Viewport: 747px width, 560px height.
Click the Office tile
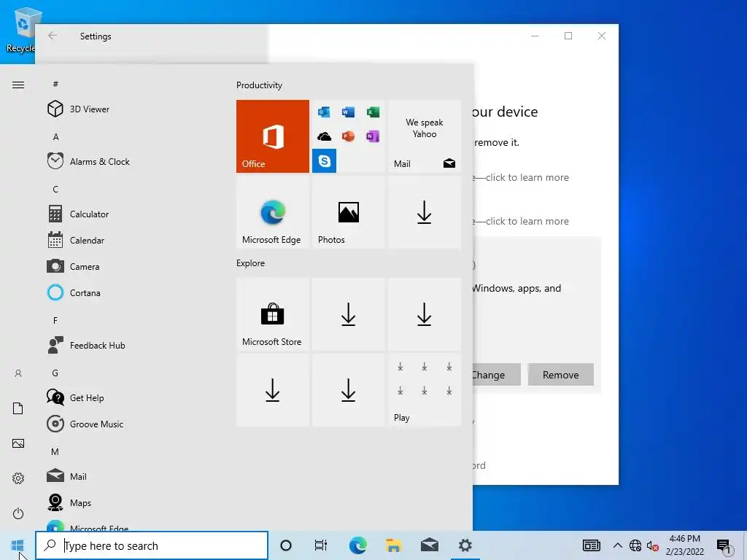(x=273, y=136)
